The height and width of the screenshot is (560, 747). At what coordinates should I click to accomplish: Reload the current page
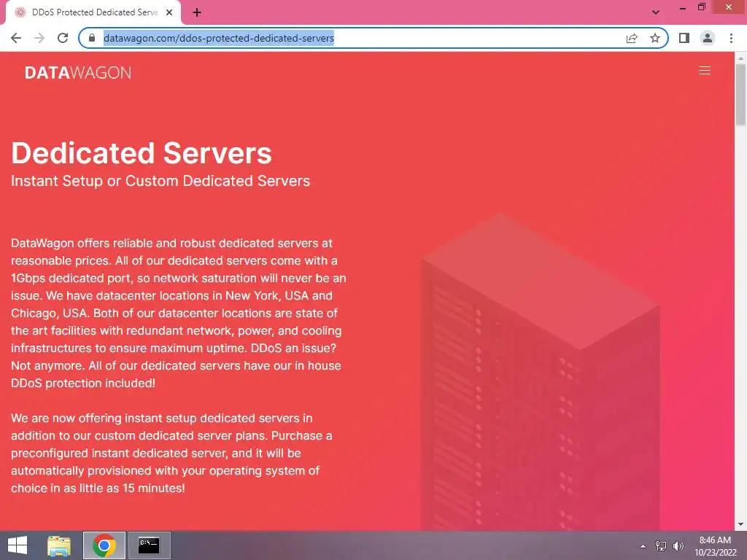(x=63, y=38)
